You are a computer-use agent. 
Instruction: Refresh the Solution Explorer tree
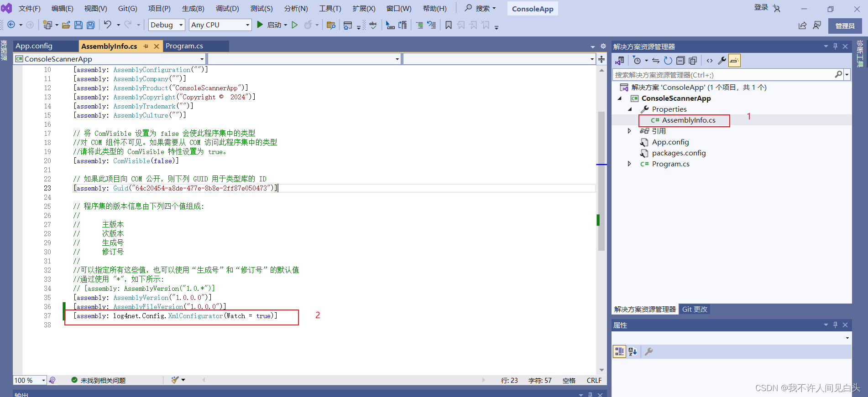668,61
